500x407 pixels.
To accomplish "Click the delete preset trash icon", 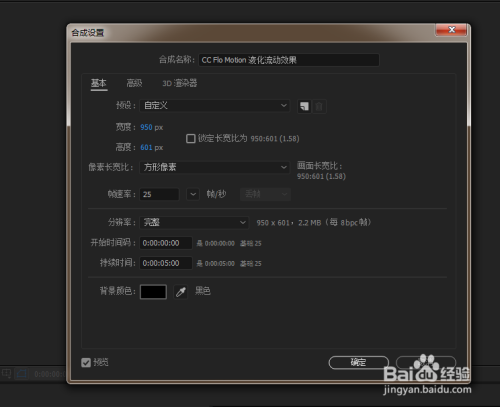I will pos(319,106).
